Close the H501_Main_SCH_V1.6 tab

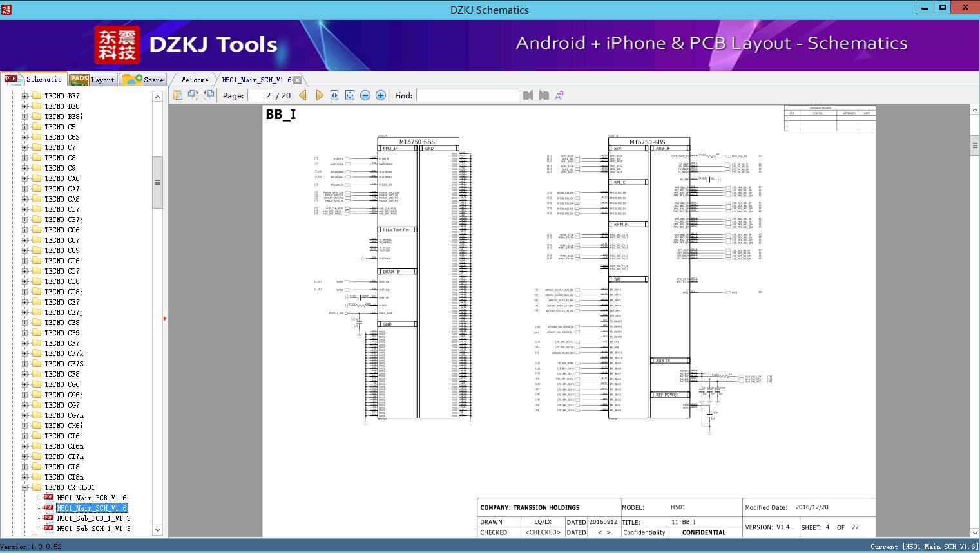point(298,80)
